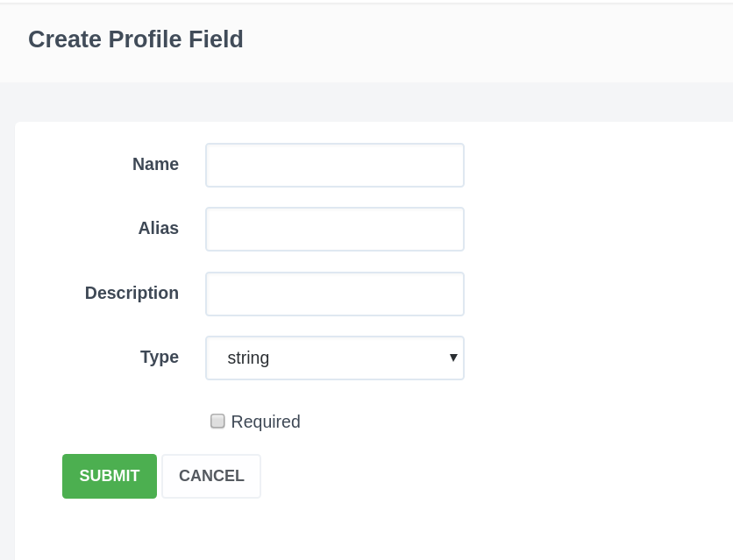Focus the Alias input box

(334, 230)
